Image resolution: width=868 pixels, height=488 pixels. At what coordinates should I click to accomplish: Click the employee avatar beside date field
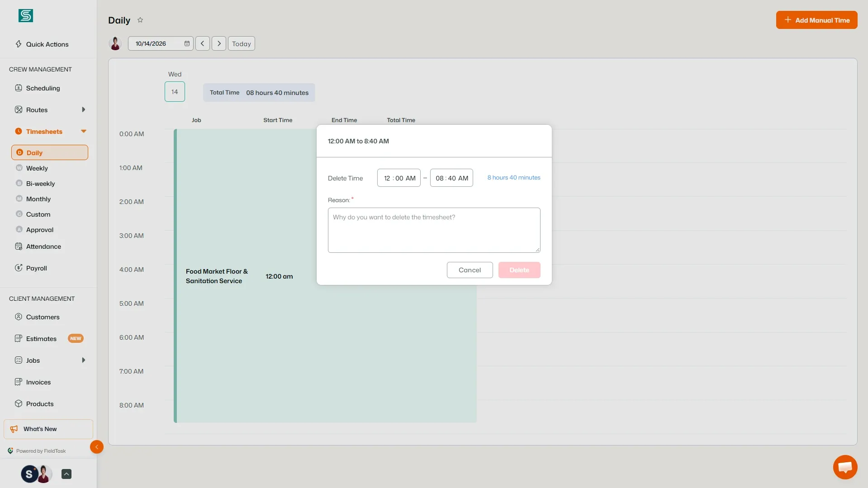click(x=115, y=43)
